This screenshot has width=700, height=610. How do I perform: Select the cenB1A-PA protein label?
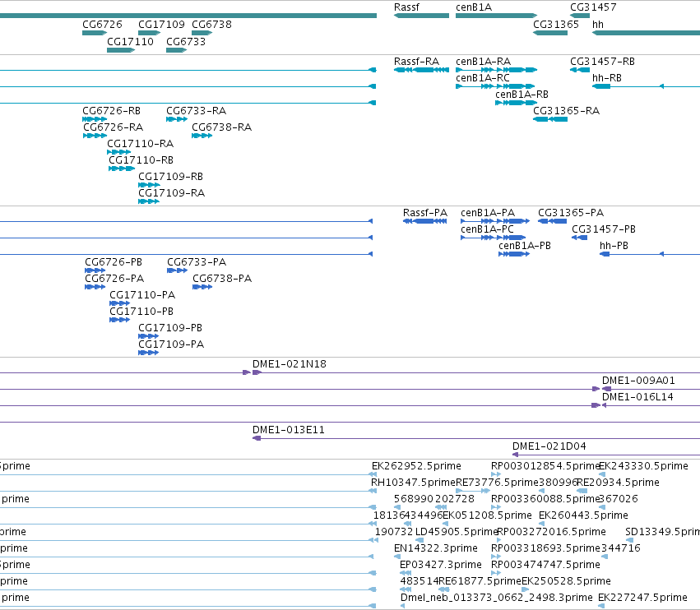tap(488, 212)
